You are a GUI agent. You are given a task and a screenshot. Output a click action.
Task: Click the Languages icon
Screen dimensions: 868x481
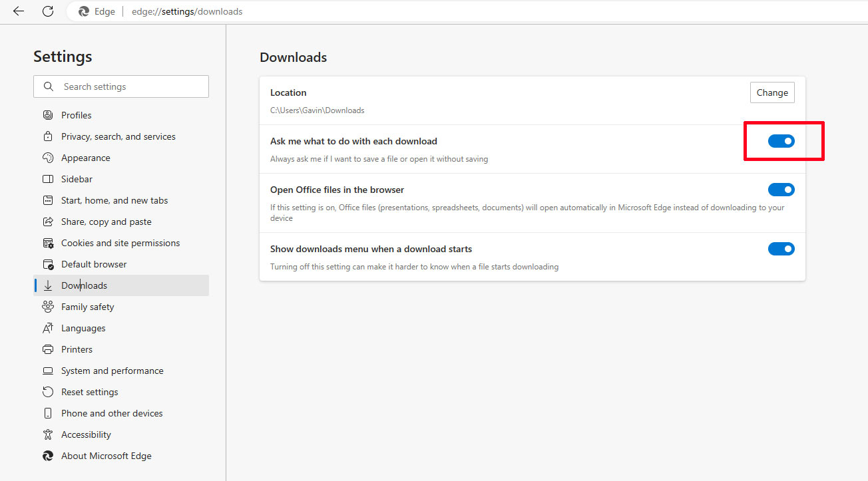(48, 328)
